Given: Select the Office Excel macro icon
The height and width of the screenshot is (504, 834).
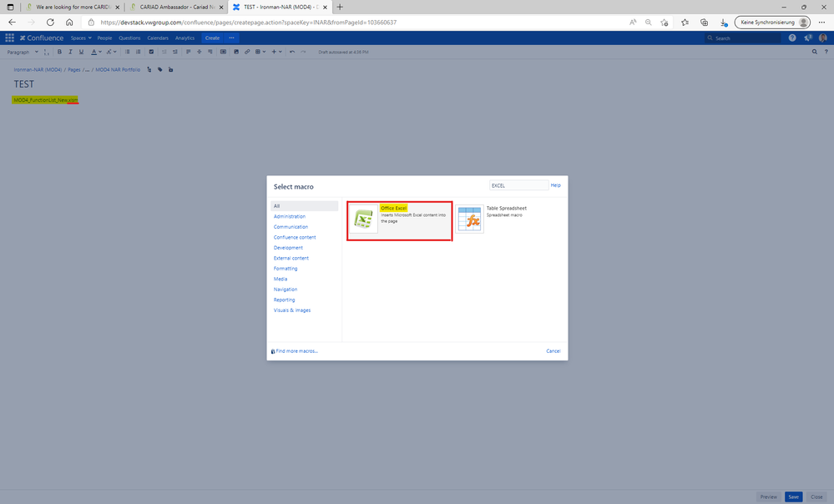Looking at the screenshot, I should 363,219.
